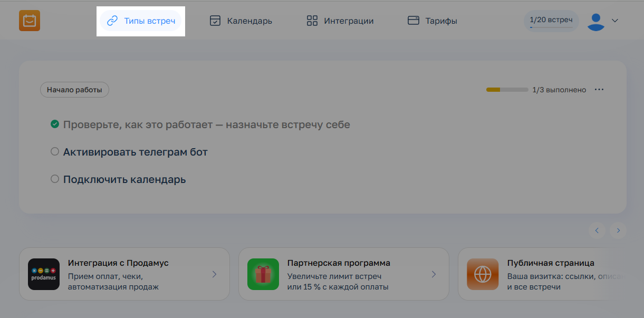
Task: Open the three-dots menu in onboarding card
Action: (x=599, y=90)
